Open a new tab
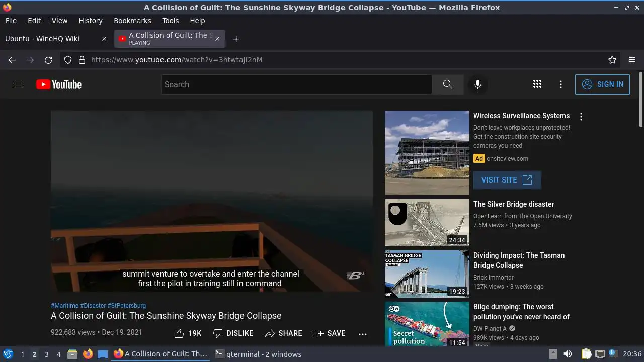The image size is (644, 362). click(x=236, y=39)
